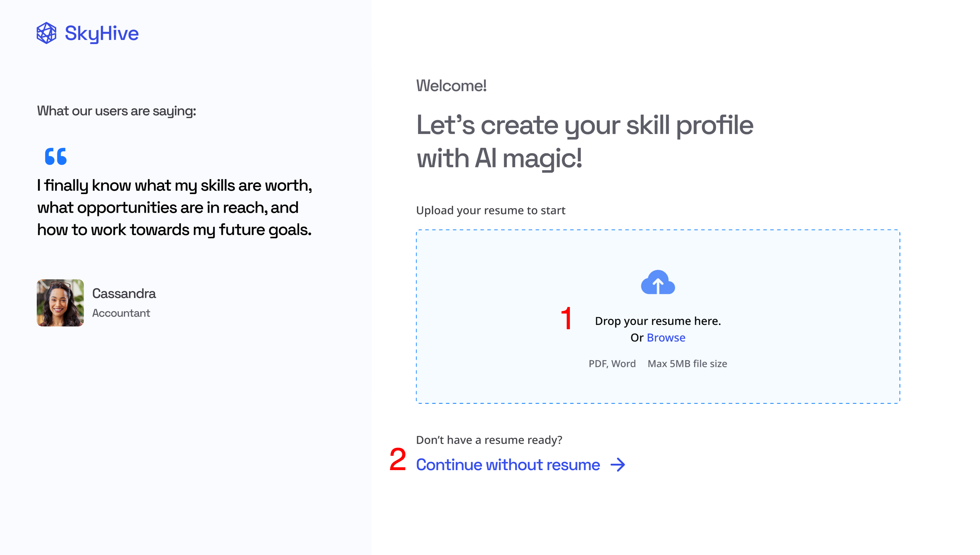Open Cassandra's profile photo
This screenshot has height=555, width=980.
[x=60, y=303]
